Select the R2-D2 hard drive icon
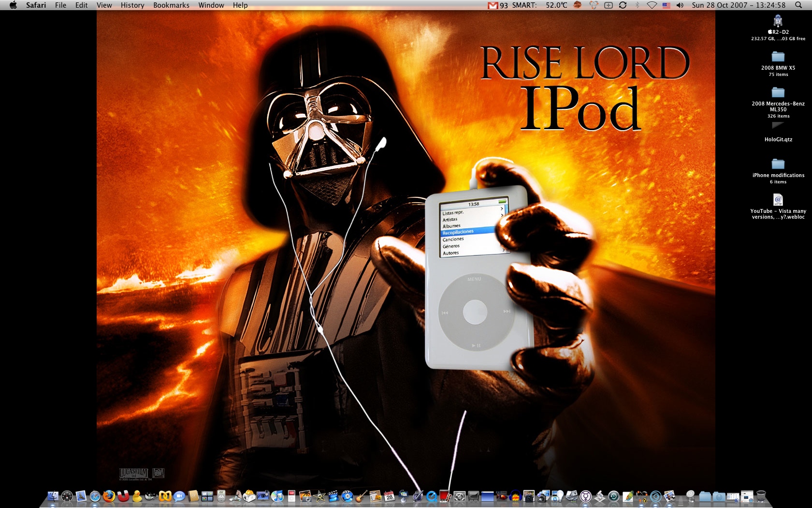This screenshot has width=812, height=508. (x=778, y=20)
